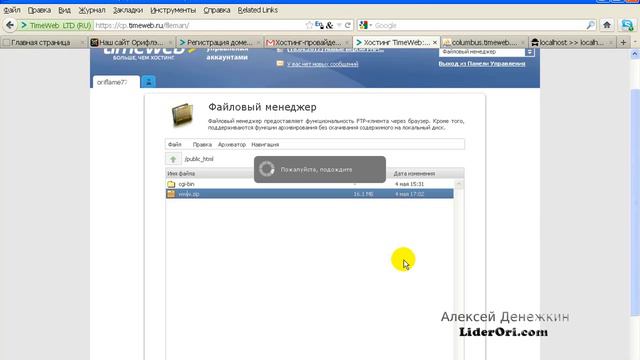Viewport: 640px width, 360px height.
Task: Click the 16.1 МБ size cell
Action: coord(363,194)
